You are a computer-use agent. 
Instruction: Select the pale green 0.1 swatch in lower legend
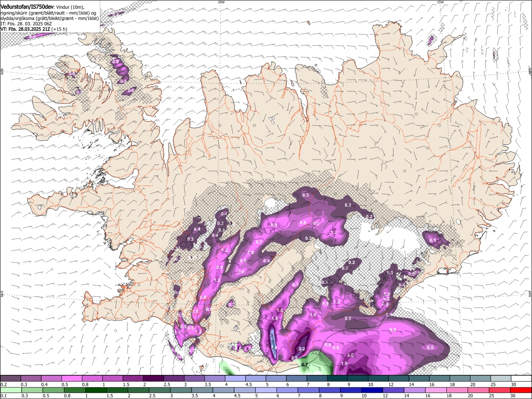click(10, 390)
